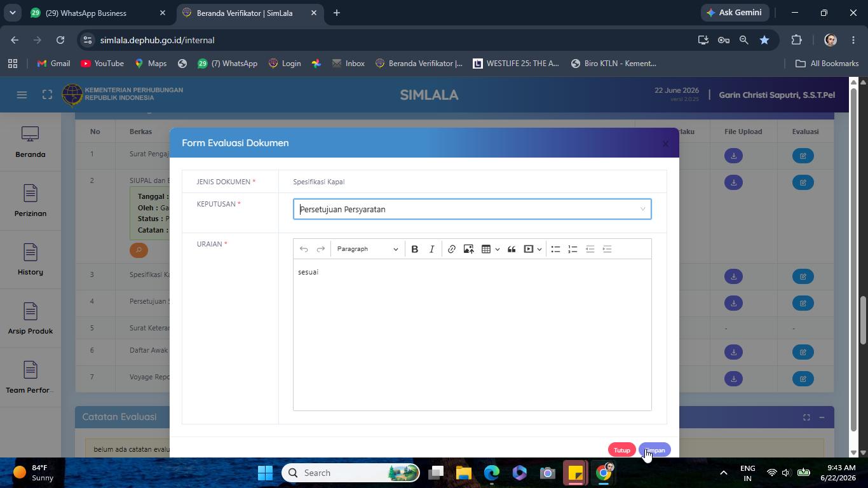Open Beranda in the sidebar
This screenshot has height=488, width=868.
31,142
